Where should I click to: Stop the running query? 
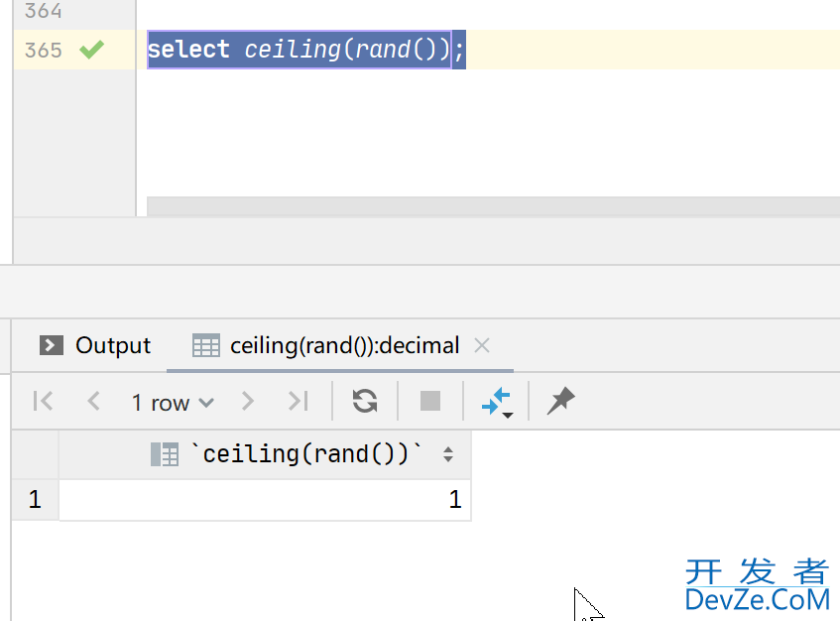tap(430, 401)
